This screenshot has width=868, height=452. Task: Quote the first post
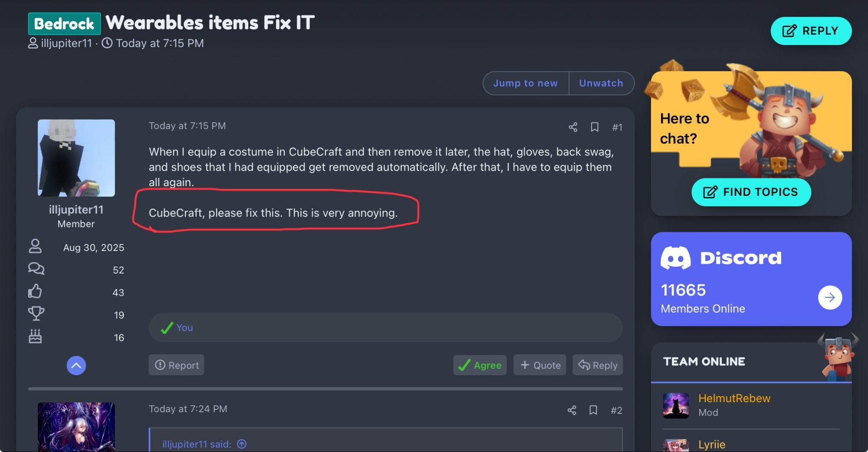pos(540,365)
